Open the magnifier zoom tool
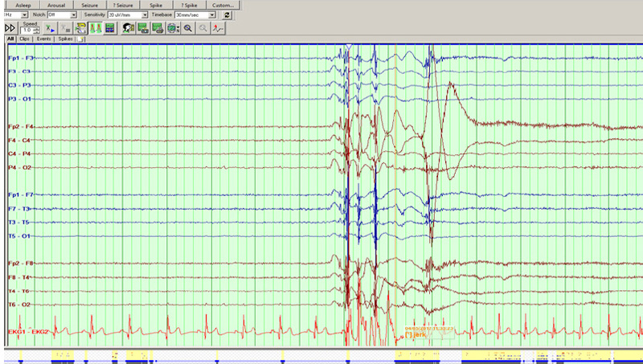The image size is (643, 364). pos(187,28)
